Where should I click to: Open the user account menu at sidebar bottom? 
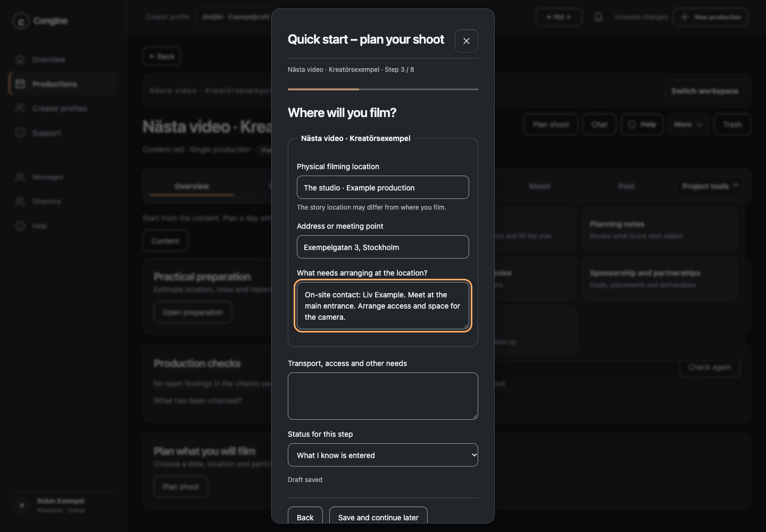(x=64, y=505)
